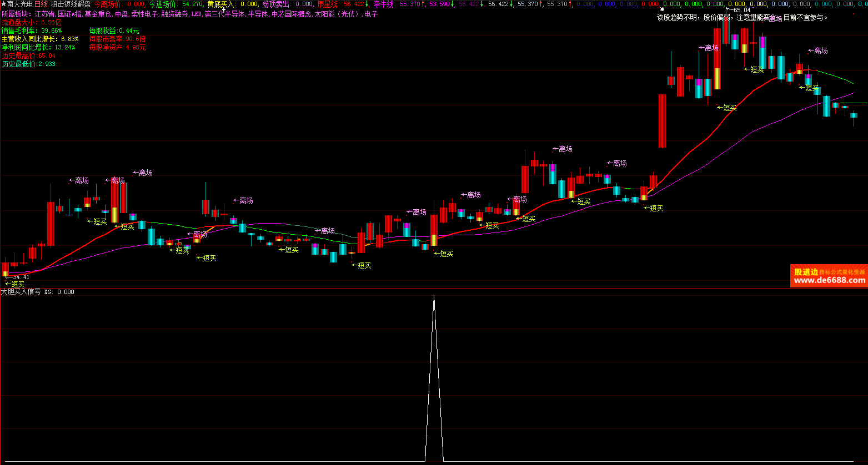The image size is (868, 465).
Task: Click the 65.04 highest price arrow marker
Action: [x=738, y=10]
